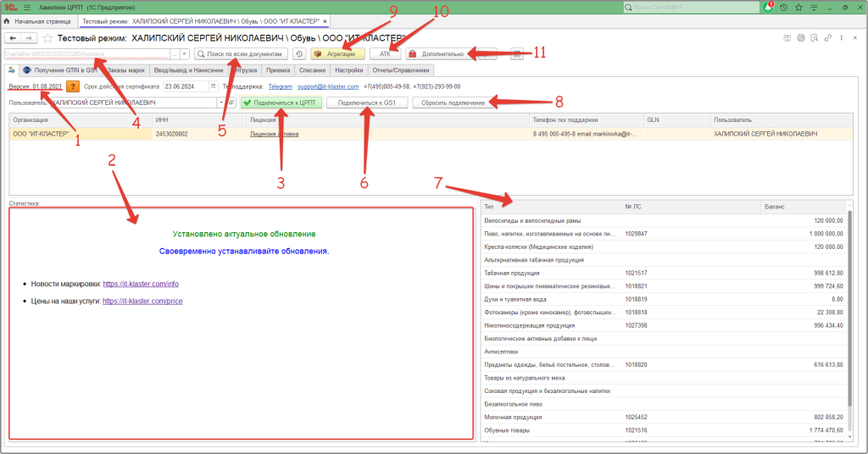Open the first icon tab before Получение GTIN

click(12, 70)
